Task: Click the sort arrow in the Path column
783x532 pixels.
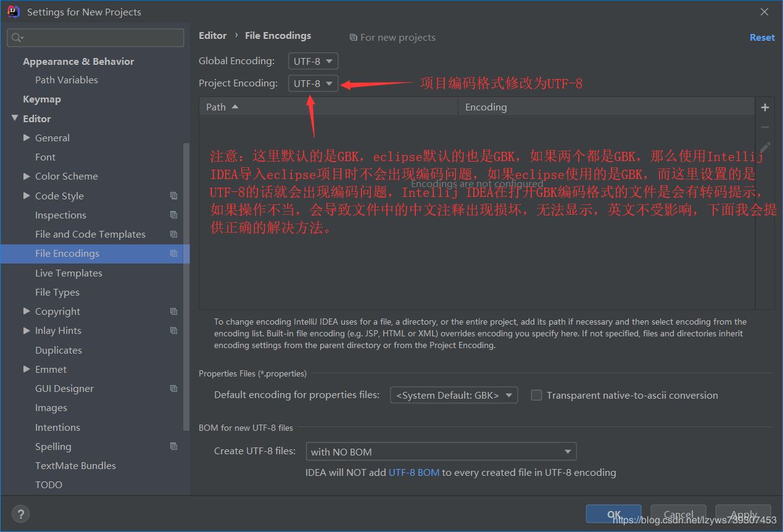Action: (235, 107)
